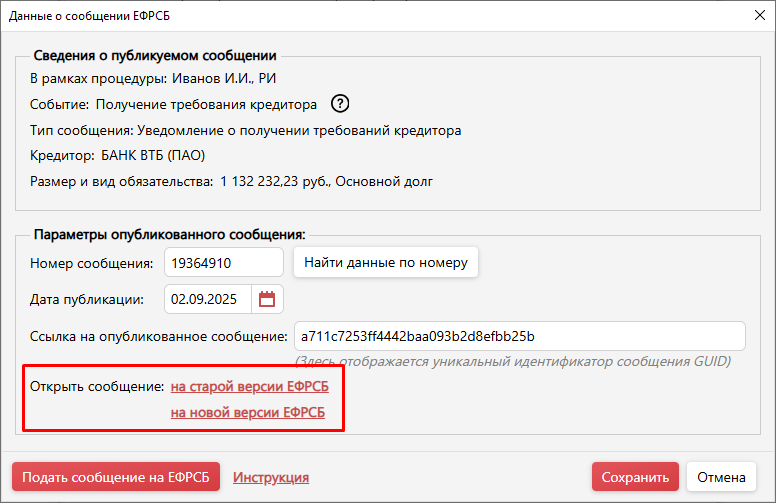The height and width of the screenshot is (503, 776).
Task: Click the Сведения о публикуемом сообщении heading
Action: 155,56
